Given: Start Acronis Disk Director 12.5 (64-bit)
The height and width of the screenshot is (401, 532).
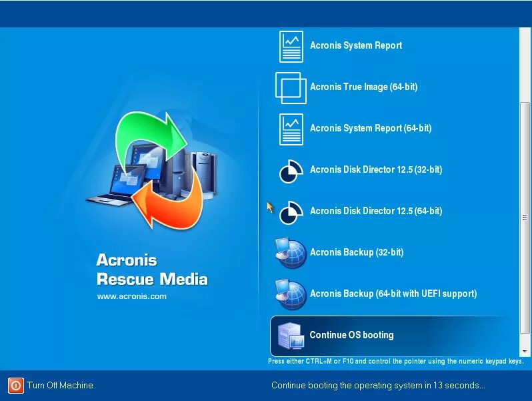Looking at the screenshot, I should [x=376, y=212].
